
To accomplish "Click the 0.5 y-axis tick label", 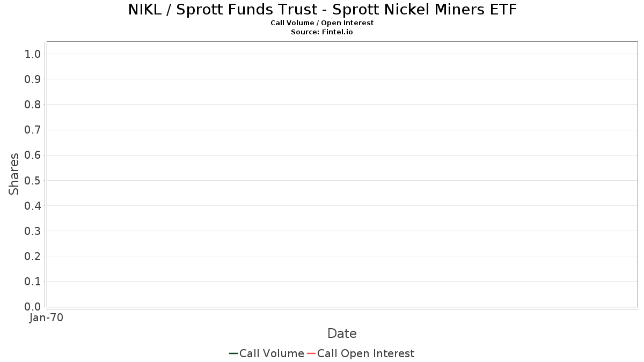I will [33, 180].
